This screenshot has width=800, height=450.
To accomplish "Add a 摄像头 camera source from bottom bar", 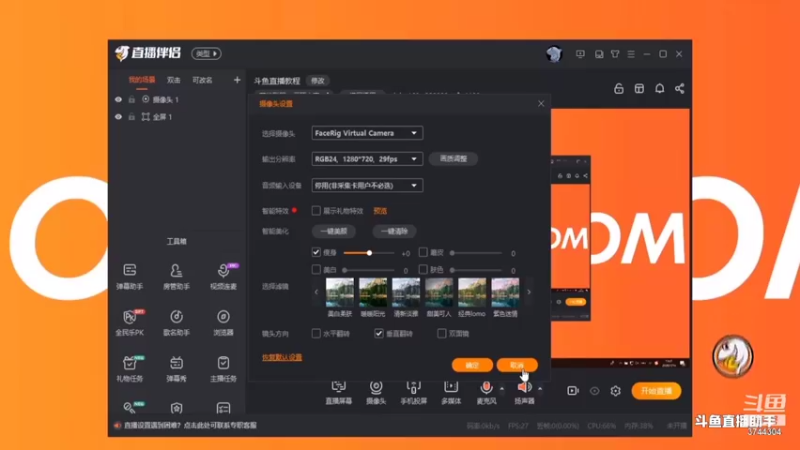I will pos(376,392).
